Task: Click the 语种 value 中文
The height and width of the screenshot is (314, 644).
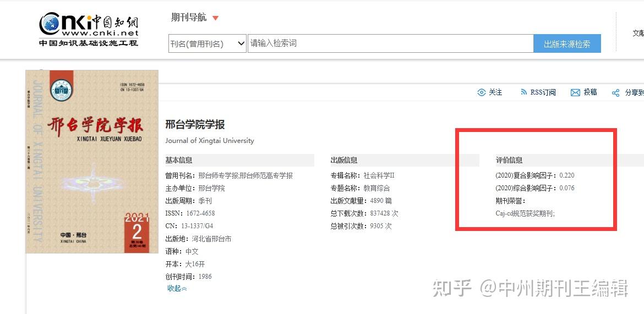Action: tap(192, 252)
